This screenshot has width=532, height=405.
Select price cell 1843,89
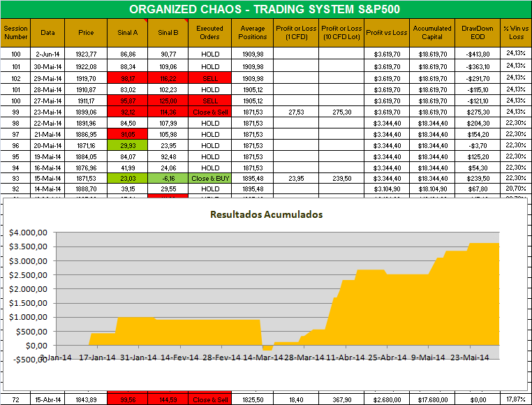pyautogui.click(x=86, y=399)
